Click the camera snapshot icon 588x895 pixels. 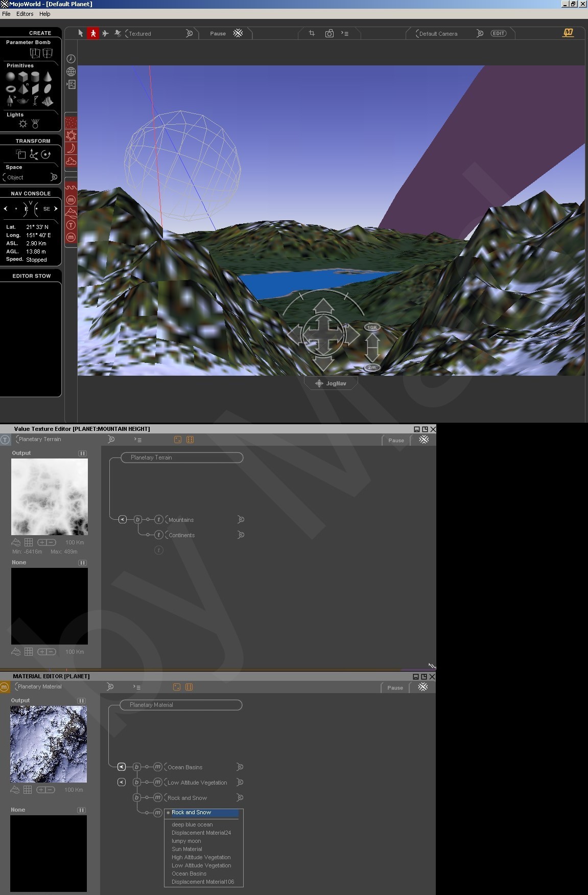point(330,33)
